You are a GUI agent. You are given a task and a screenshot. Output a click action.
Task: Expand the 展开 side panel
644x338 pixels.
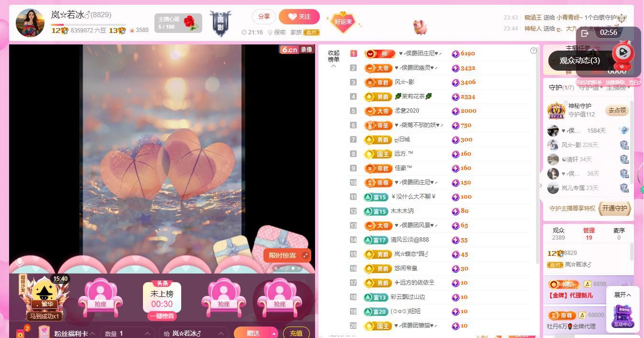point(622,295)
